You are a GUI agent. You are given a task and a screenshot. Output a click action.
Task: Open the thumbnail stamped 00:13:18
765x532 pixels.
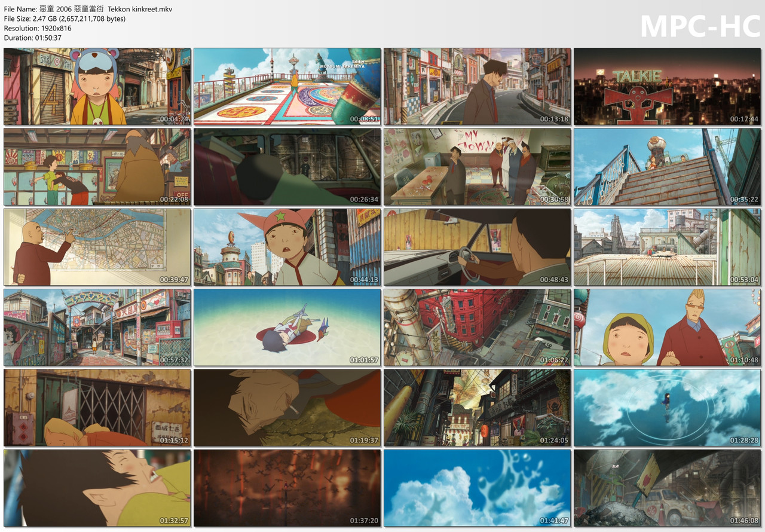(x=478, y=87)
